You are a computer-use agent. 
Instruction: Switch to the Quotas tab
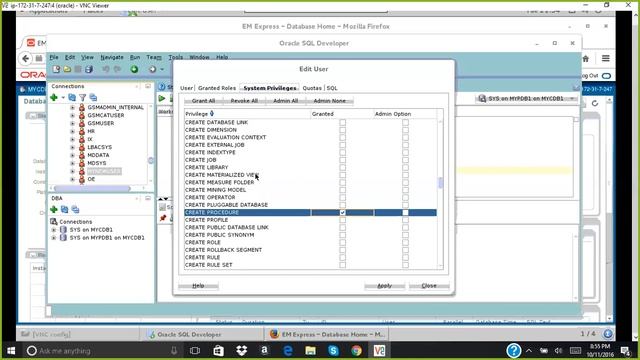[312, 88]
